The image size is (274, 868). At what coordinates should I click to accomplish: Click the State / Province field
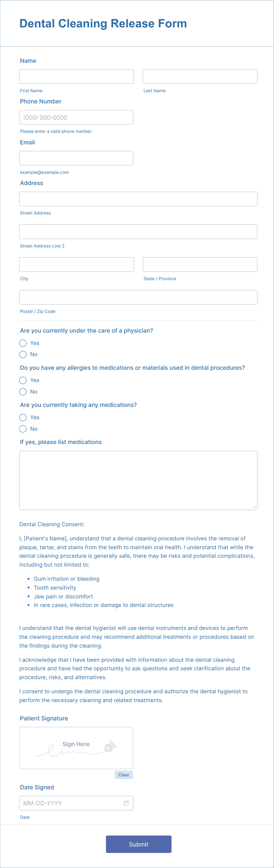coord(200,264)
